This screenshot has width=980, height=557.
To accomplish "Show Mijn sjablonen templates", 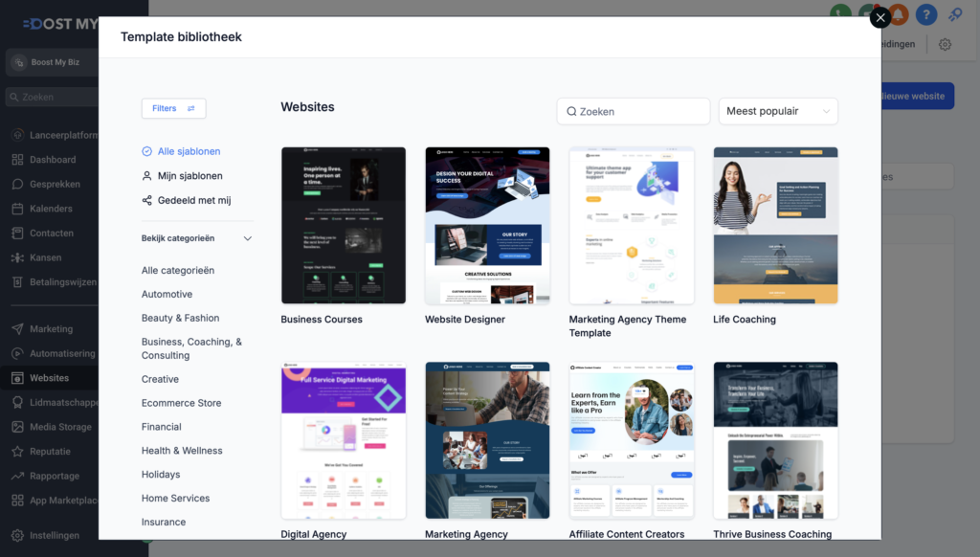I will 189,176.
